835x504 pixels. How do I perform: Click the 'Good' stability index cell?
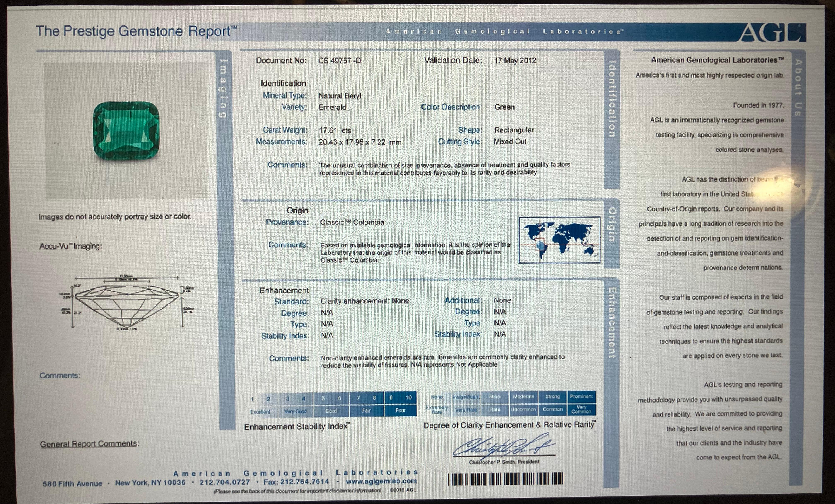(x=331, y=411)
